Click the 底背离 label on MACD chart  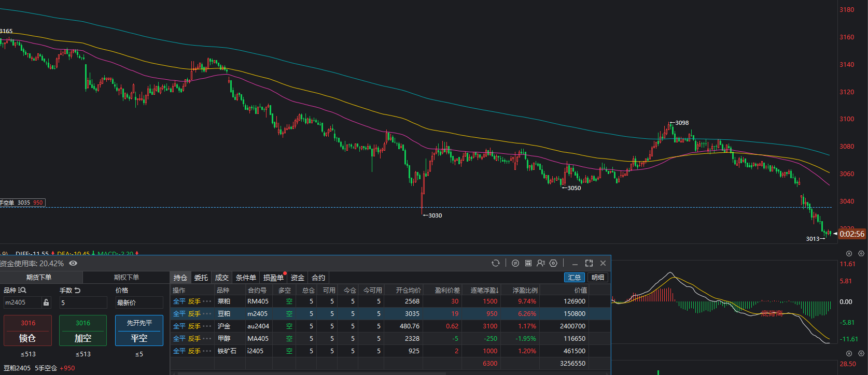click(x=772, y=314)
